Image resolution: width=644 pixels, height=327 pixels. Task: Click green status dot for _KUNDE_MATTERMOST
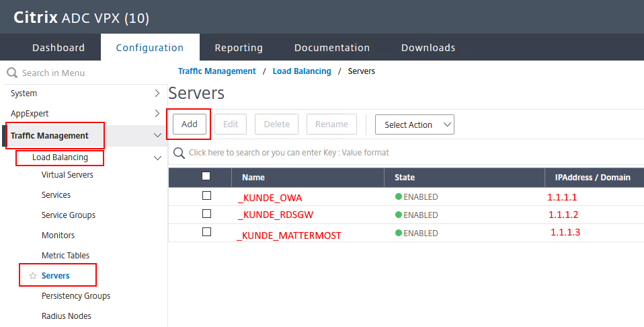coord(399,233)
